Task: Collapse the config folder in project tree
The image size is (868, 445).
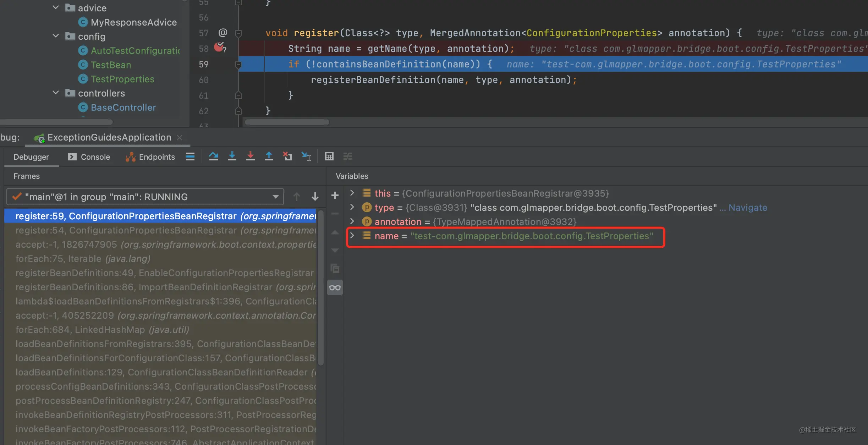Action: pyautogui.click(x=56, y=36)
